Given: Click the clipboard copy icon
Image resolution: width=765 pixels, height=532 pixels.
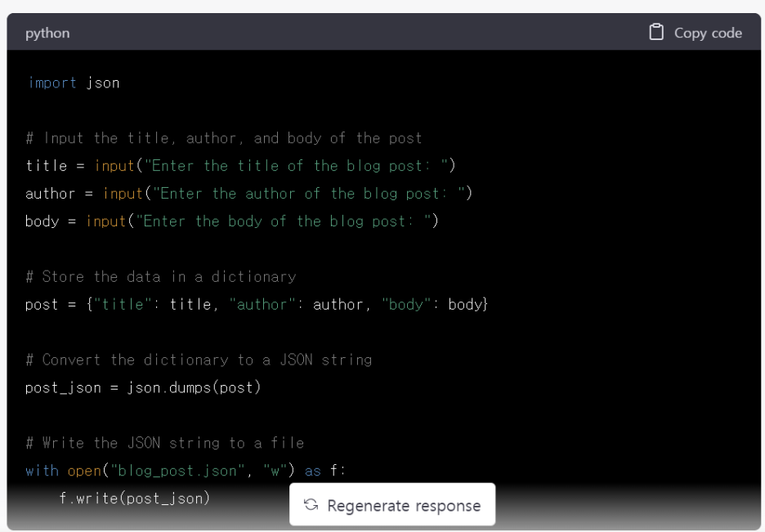Looking at the screenshot, I should tap(656, 32).
